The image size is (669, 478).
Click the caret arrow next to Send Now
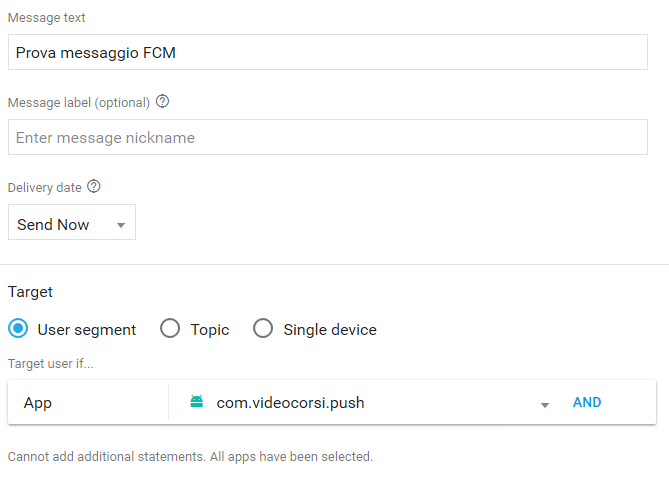pos(121,225)
